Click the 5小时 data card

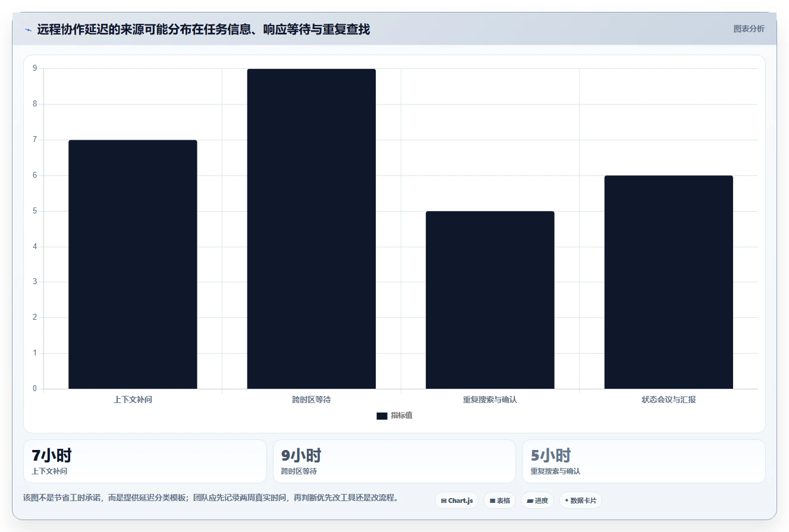click(x=644, y=461)
